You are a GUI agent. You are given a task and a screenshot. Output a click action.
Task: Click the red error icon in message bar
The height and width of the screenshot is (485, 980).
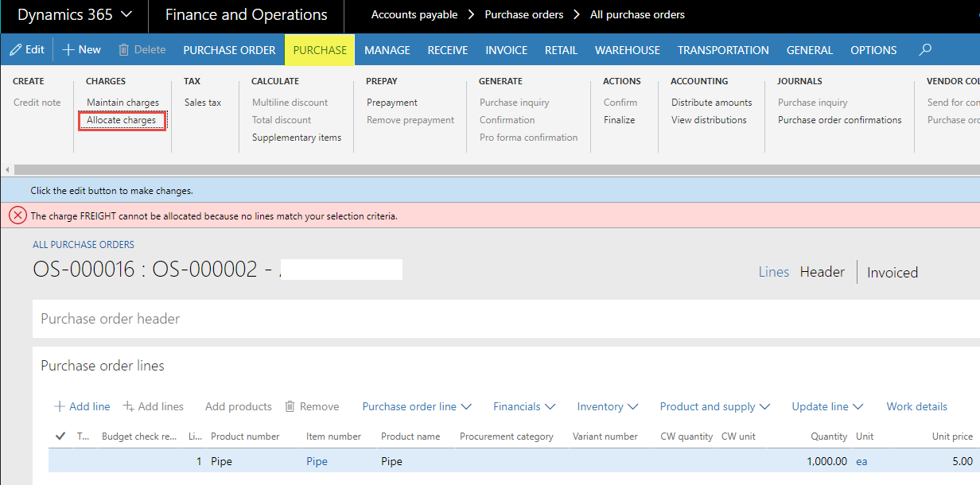click(17, 215)
